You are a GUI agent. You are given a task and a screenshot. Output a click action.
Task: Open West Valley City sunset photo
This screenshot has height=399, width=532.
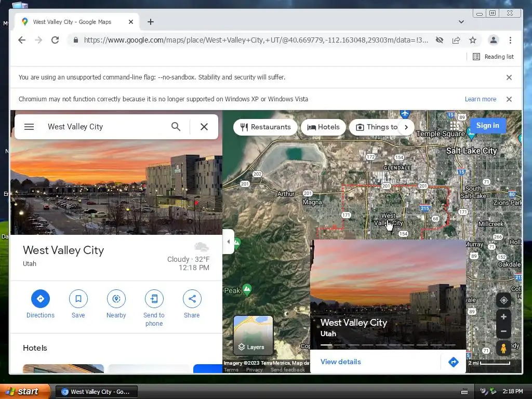pos(116,187)
